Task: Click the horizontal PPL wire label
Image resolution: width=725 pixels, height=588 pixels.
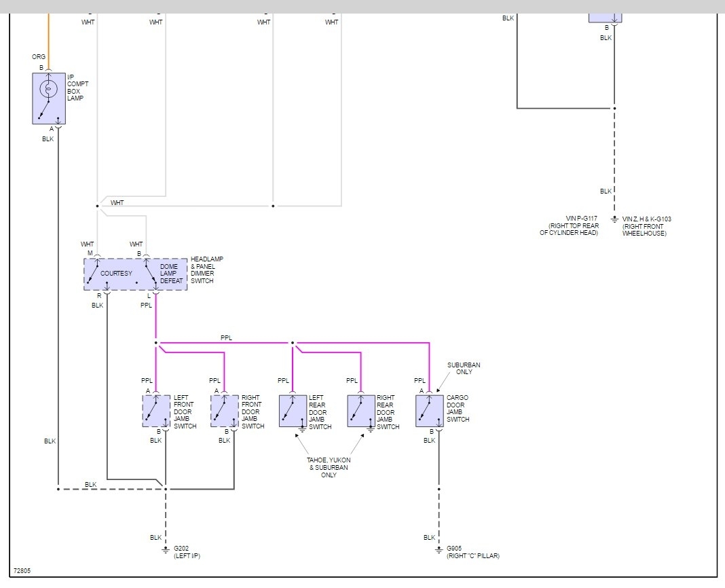Action: pos(226,337)
